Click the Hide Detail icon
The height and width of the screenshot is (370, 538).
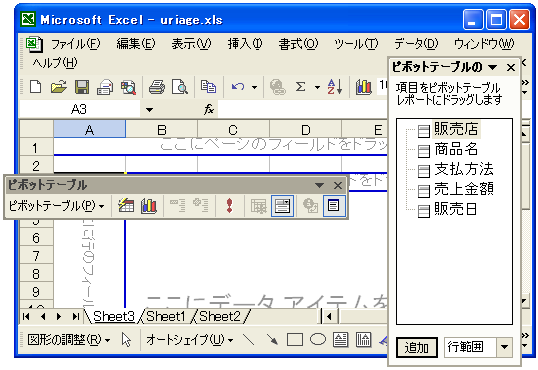coord(177,206)
